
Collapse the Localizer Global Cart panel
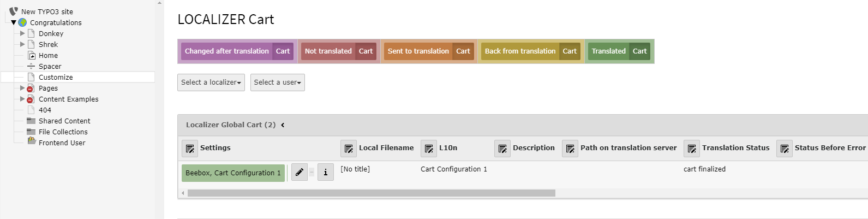(x=283, y=125)
